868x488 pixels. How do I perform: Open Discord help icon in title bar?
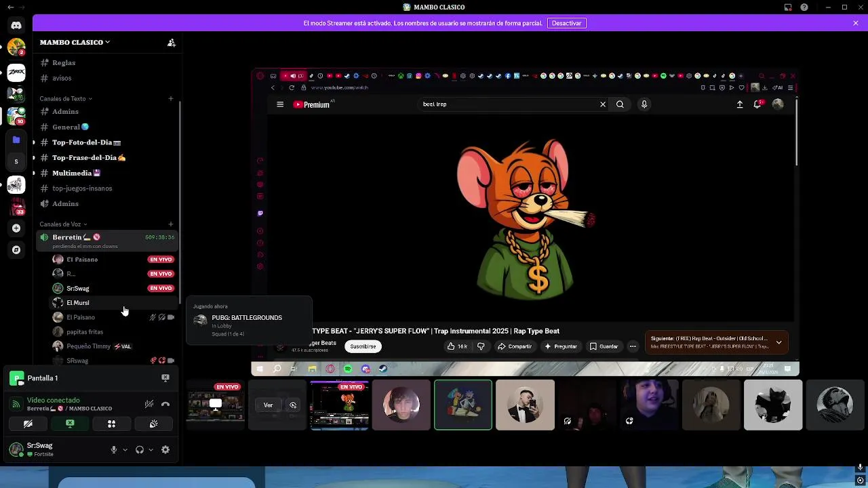[x=804, y=7]
